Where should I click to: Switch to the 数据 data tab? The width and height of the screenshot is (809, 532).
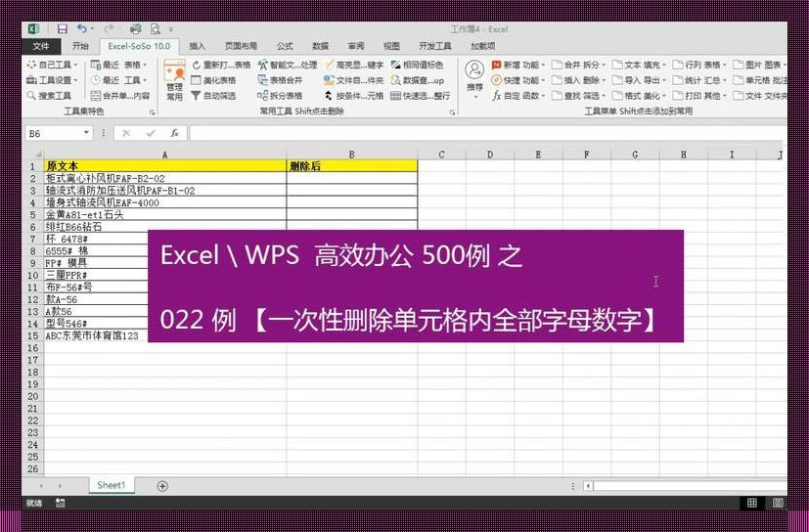point(321,46)
